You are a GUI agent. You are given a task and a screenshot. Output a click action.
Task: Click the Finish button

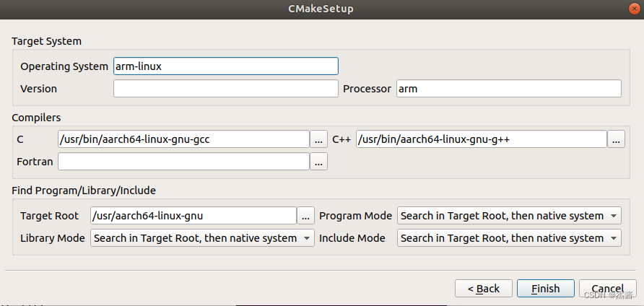[x=545, y=289]
